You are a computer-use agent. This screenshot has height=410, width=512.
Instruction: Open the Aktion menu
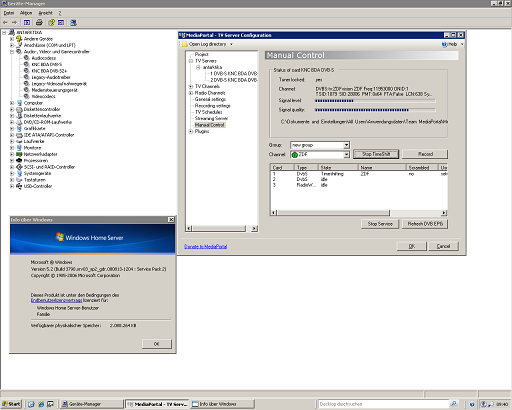(26, 13)
